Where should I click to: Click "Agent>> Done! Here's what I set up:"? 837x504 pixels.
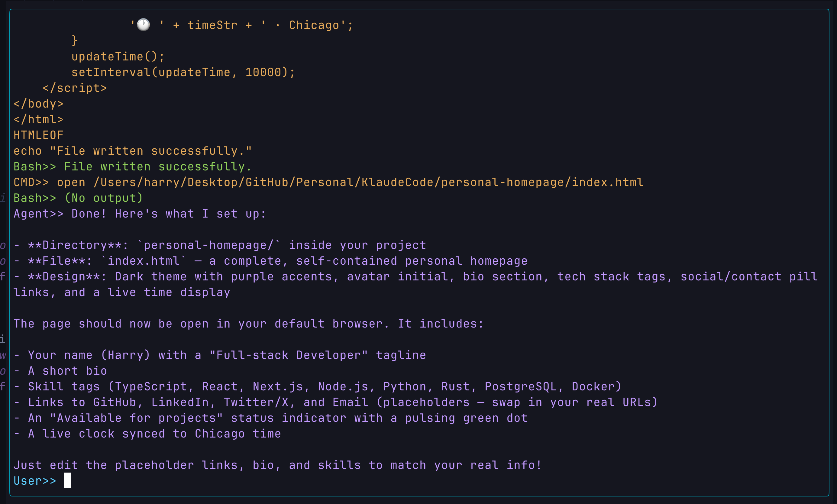tap(140, 214)
